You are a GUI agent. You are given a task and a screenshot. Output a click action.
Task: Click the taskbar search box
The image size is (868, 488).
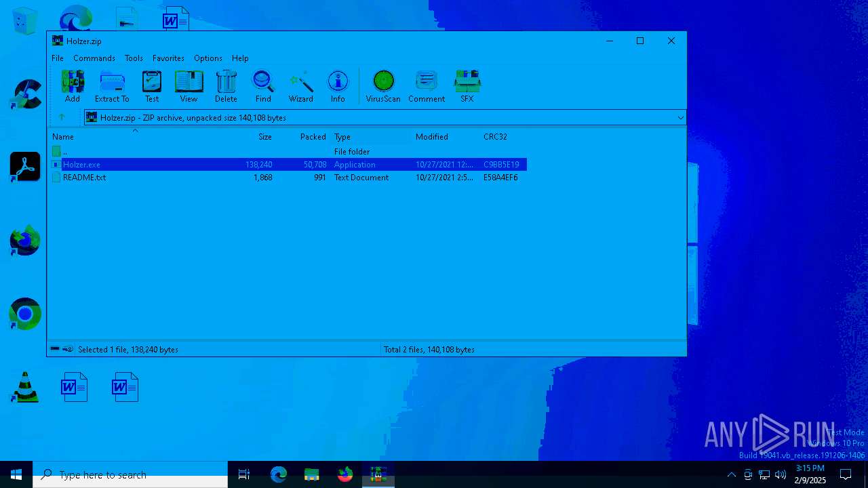pos(130,474)
